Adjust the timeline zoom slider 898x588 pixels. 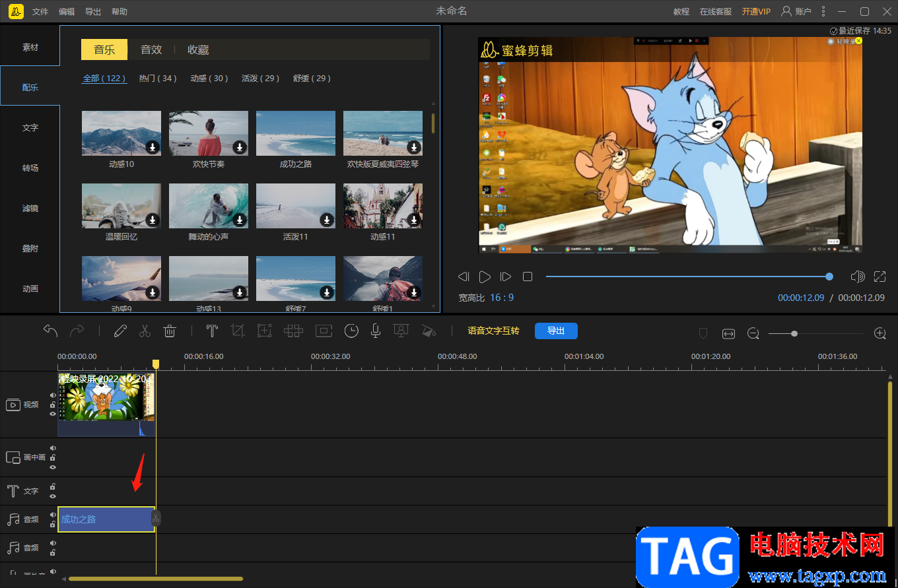point(816,334)
